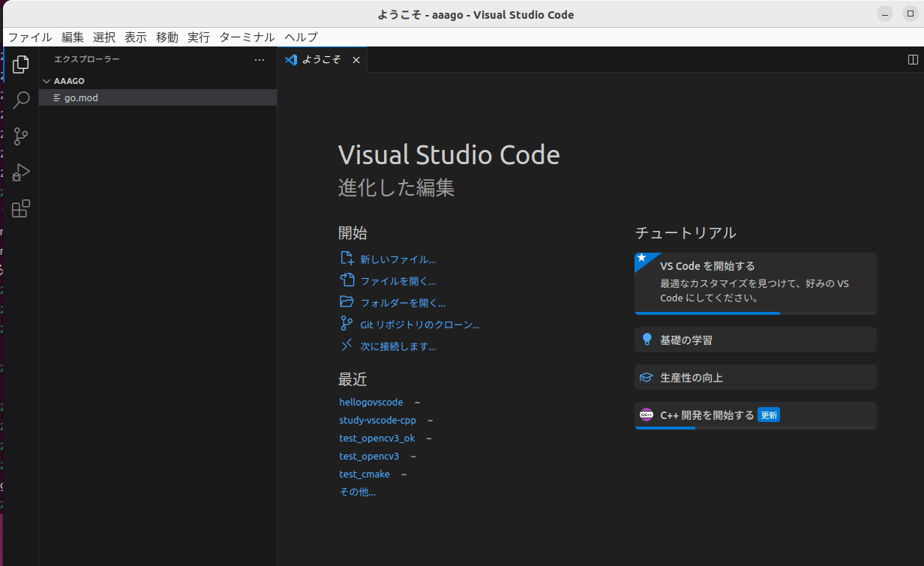Click the open file icon beside ファイルを開く
This screenshot has width=924, height=566.
346,280
